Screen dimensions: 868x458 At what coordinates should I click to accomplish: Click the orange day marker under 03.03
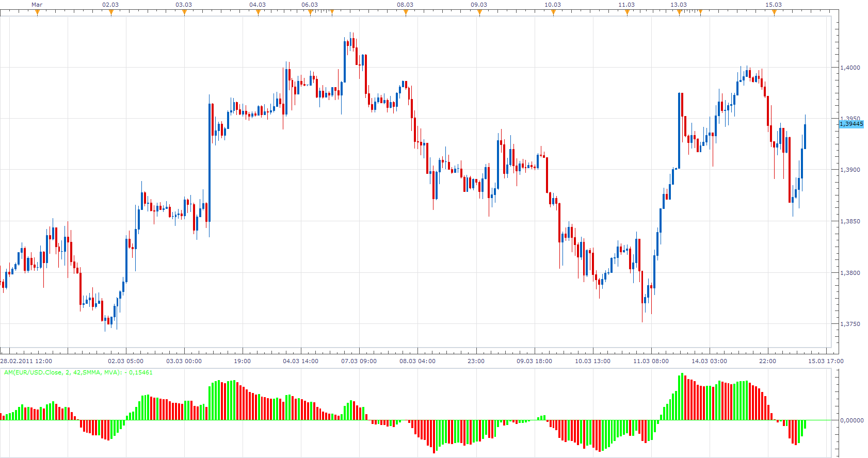(184, 13)
